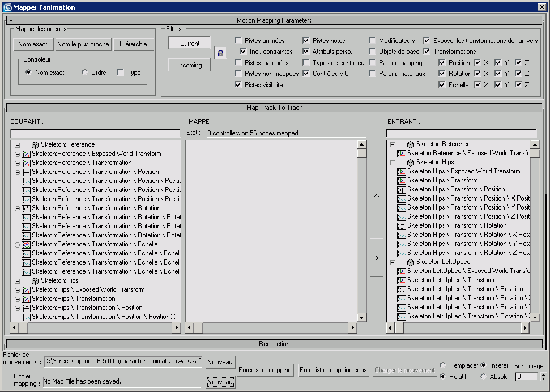Click position icon of Skeleton:Hips \ Transformation \ Position
550x392 pixels.
[26, 308]
